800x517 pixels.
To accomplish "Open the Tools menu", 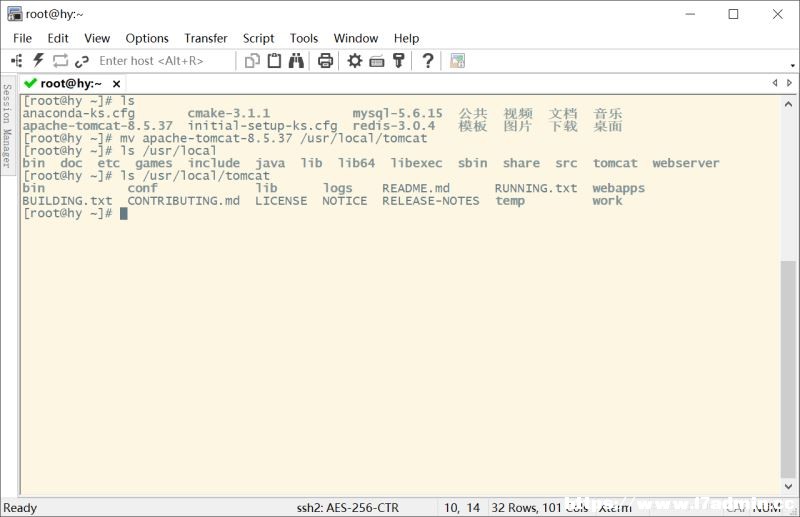I will [x=304, y=38].
